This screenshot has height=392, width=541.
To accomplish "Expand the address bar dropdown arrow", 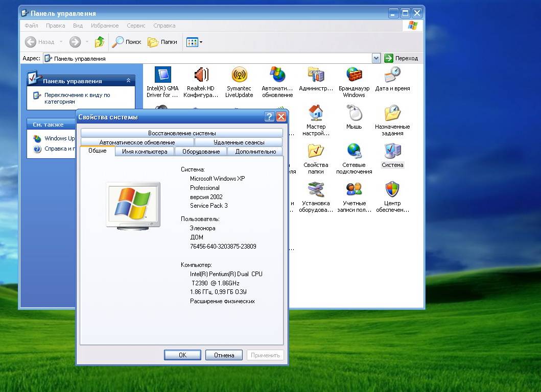I will click(x=376, y=58).
